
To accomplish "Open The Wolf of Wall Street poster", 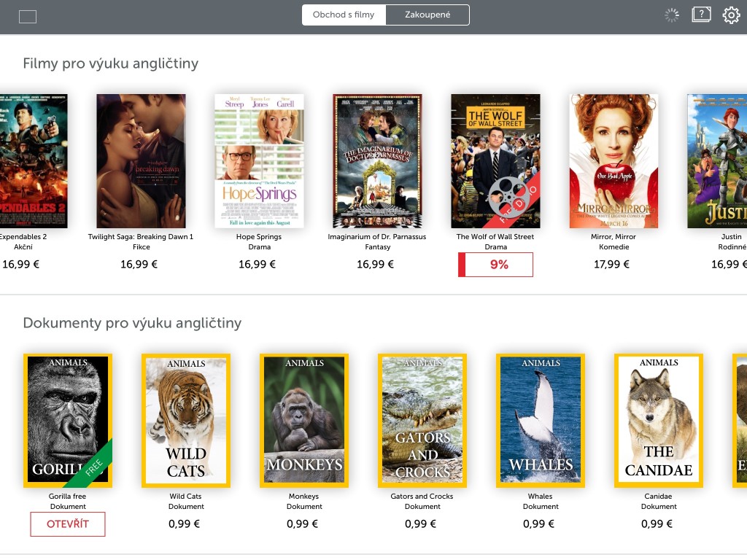I will (x=495, y=161).
